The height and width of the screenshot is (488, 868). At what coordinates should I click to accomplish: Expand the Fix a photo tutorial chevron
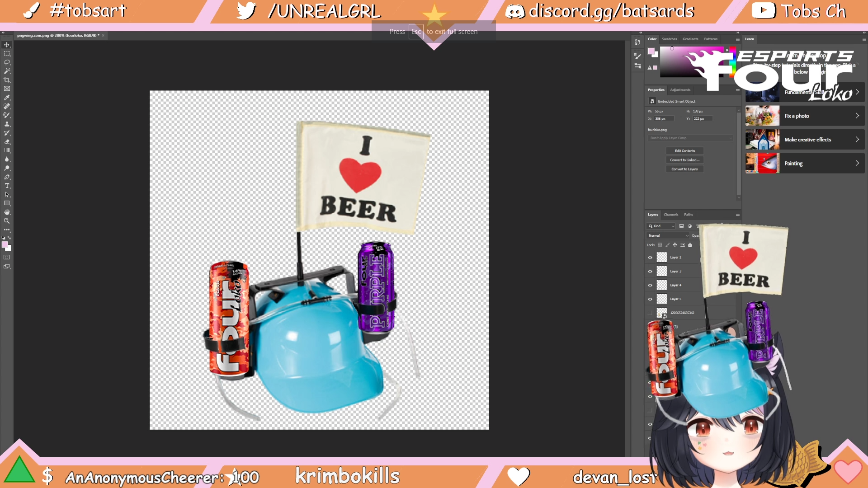[x=857, y=116]
